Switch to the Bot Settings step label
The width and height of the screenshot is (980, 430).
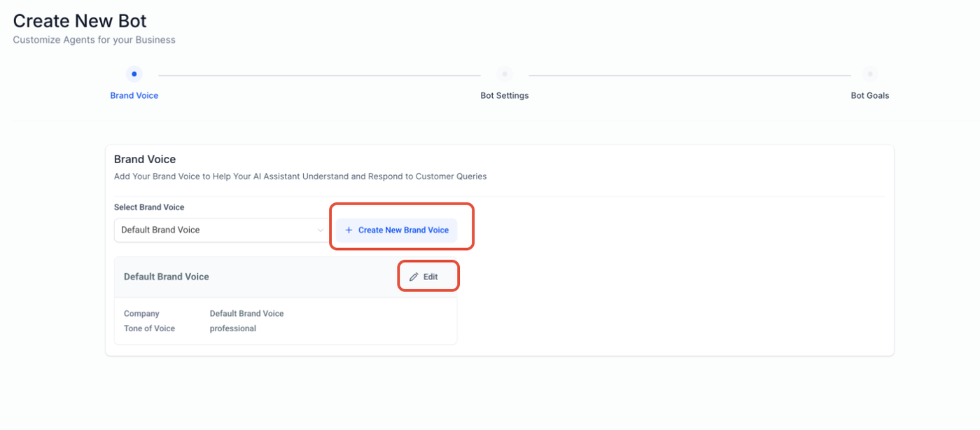coord(504,95)
